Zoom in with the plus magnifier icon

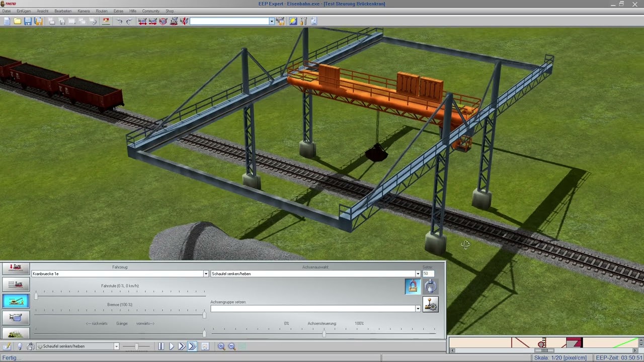coord(221,346)
